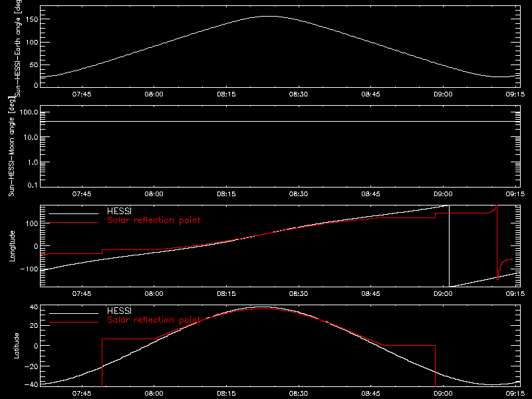This screenshot has width=532, height=399.
Task: Click the 100.0 tick on Moon angle axis
Action: 29,112
